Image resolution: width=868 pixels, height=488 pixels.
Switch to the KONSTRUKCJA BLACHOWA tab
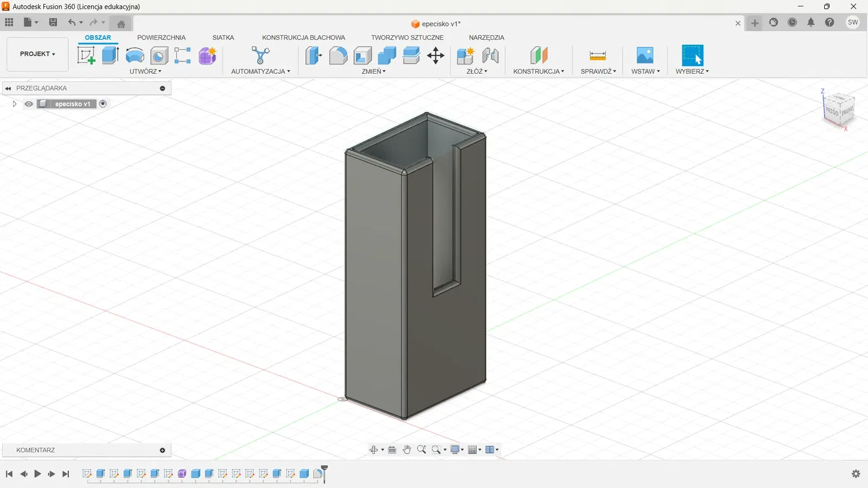pyautogui.click(x=303, y=37)
